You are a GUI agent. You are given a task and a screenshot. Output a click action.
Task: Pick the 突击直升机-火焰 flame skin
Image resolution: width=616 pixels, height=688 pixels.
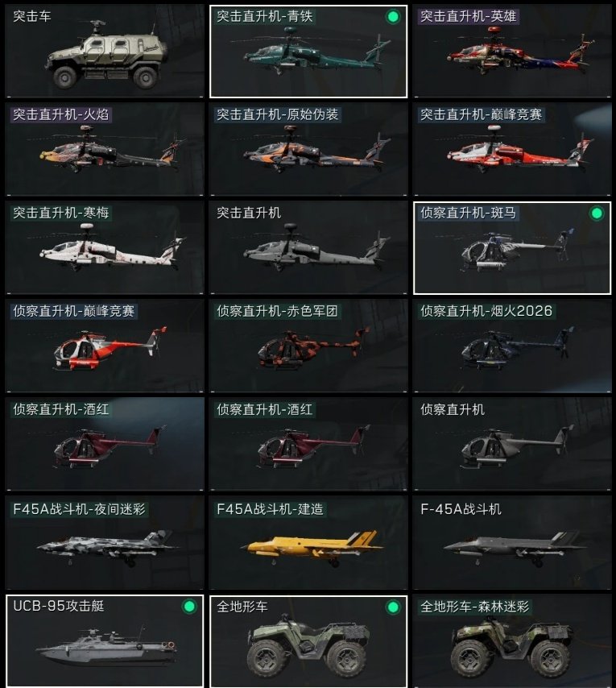[x=105, y=149]
